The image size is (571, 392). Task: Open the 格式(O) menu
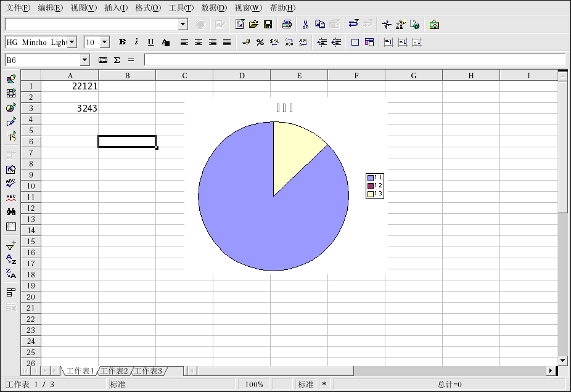pyautogui.click(x=148, y=8)
